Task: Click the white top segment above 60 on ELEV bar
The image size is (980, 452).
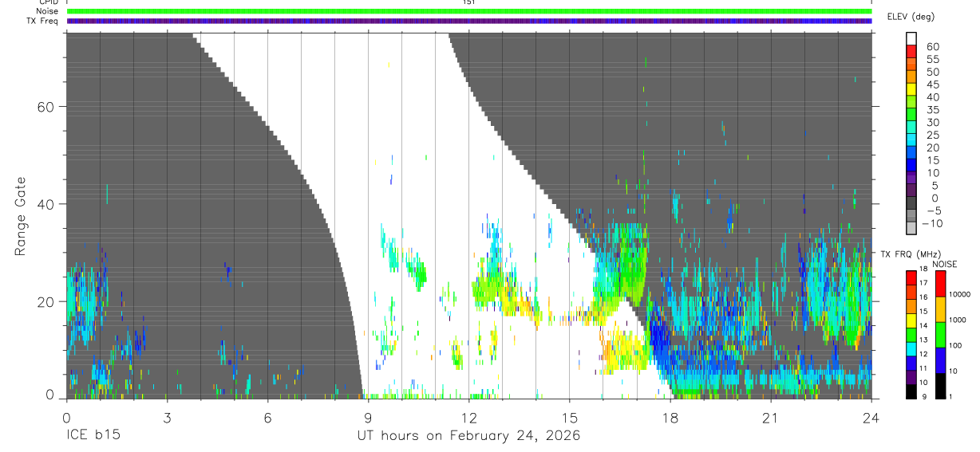Action: point(911,40)
